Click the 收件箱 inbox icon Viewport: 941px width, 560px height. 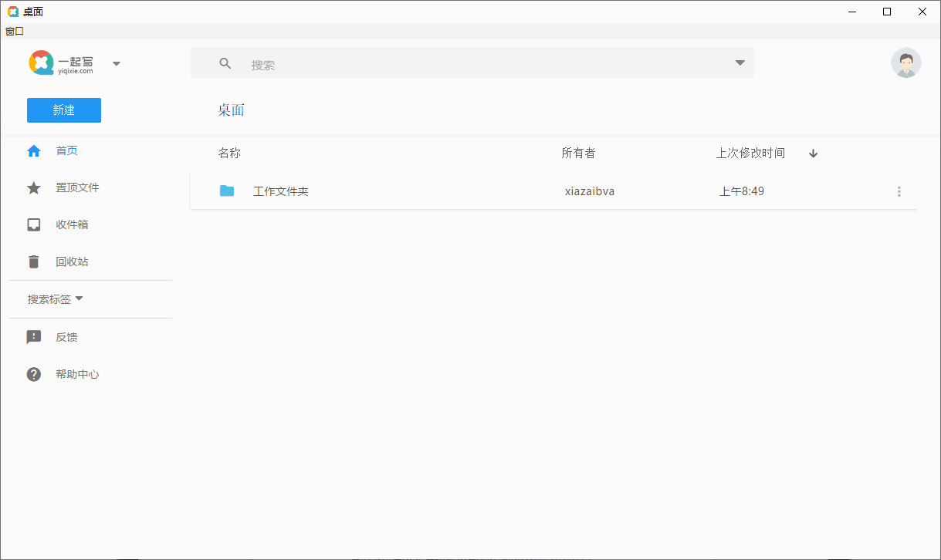34,224
